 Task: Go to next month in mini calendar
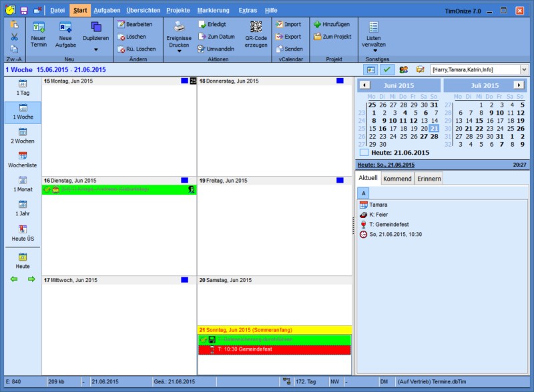coord(518,85)
